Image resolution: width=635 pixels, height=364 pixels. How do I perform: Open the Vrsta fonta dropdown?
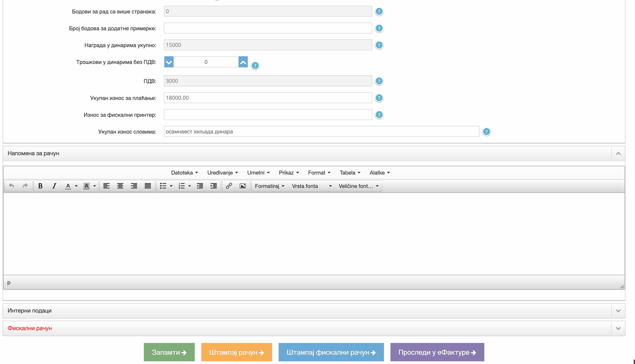pos(312,186)
